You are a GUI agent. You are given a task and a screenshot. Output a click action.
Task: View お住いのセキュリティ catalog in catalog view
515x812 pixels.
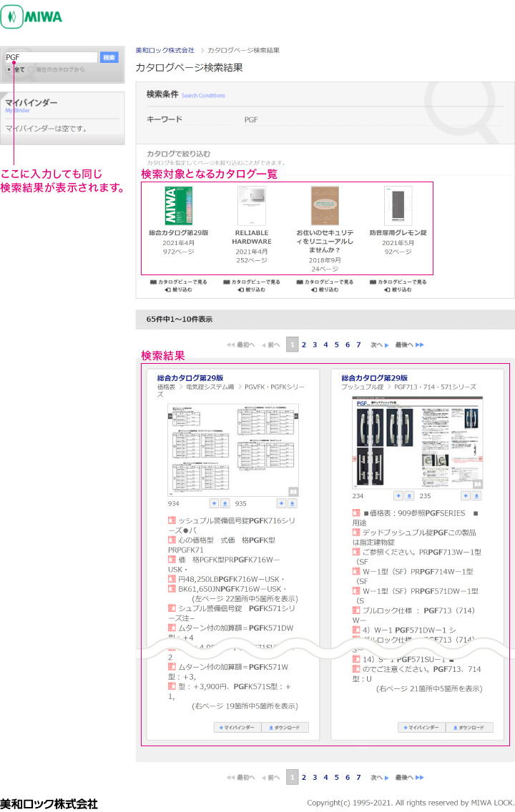click(x=325, y=282)
